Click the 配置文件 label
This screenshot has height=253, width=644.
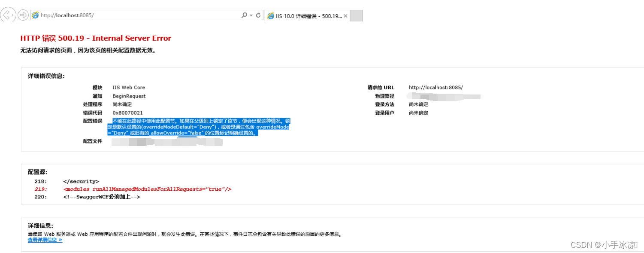[x=93, y=141]
